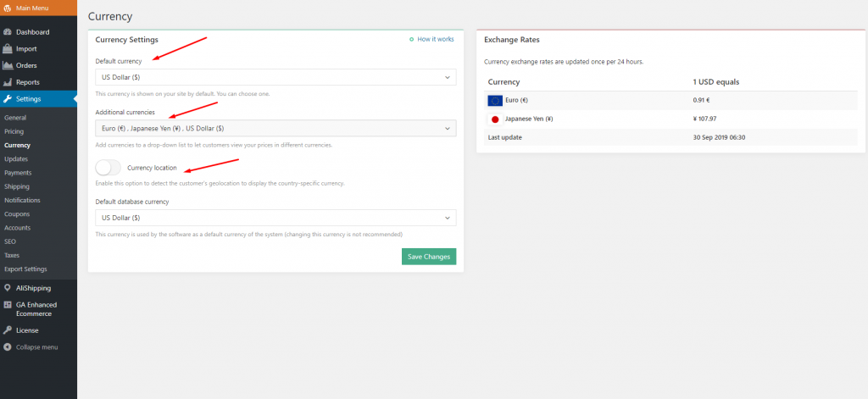Click the WordPress logo icon in Main Menu
Image resolution: width=868 pixels, height=399 pixels.
(8, 8)
